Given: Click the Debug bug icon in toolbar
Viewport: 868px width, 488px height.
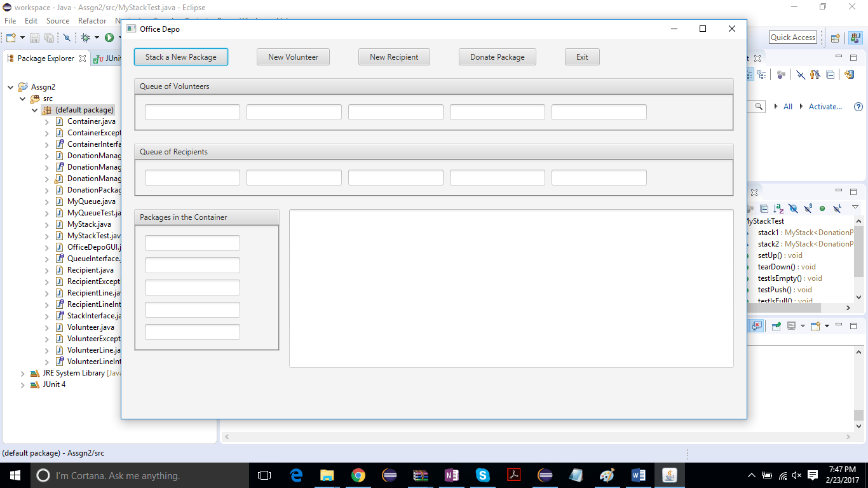Looking at the screenshot, I should pyautogui.click(x=85, y=38).
